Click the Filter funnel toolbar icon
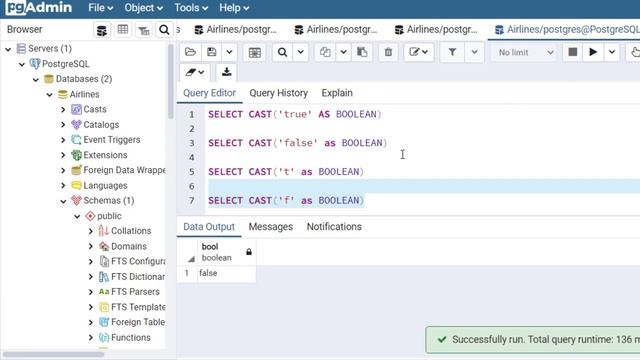The width and height of the screenshot is (640, 360). click(x=452, y=52)
